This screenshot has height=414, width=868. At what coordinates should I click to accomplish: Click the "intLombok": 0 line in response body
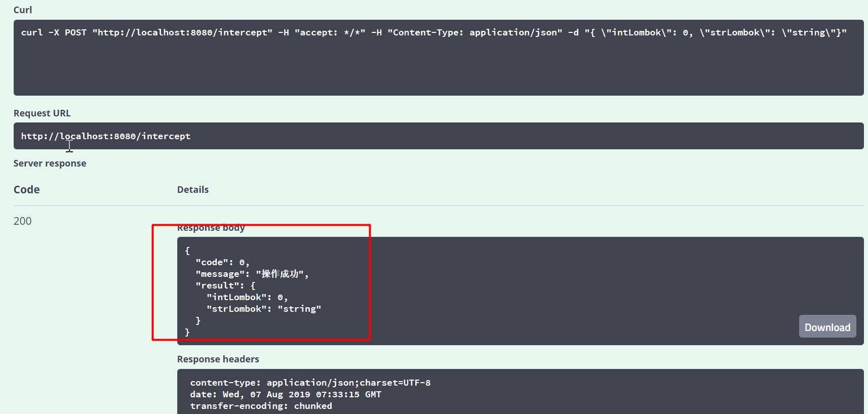coord(247,297)
